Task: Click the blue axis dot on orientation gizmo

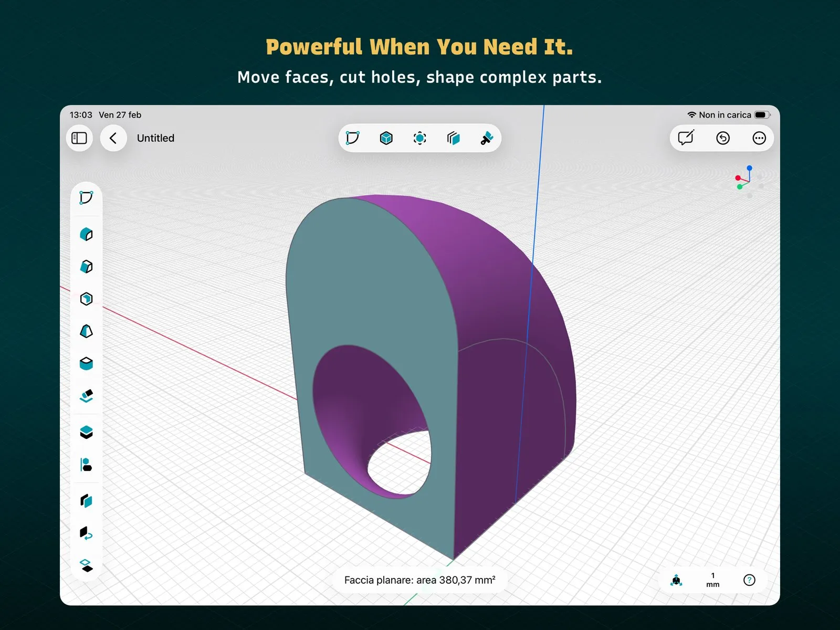Action: pos(749,168)
